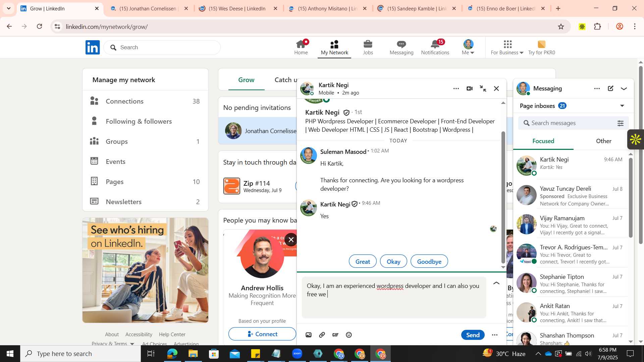Open Messaging in top navigation
The width and height of the screenshot is (644, 362).
tap(401, 47)
